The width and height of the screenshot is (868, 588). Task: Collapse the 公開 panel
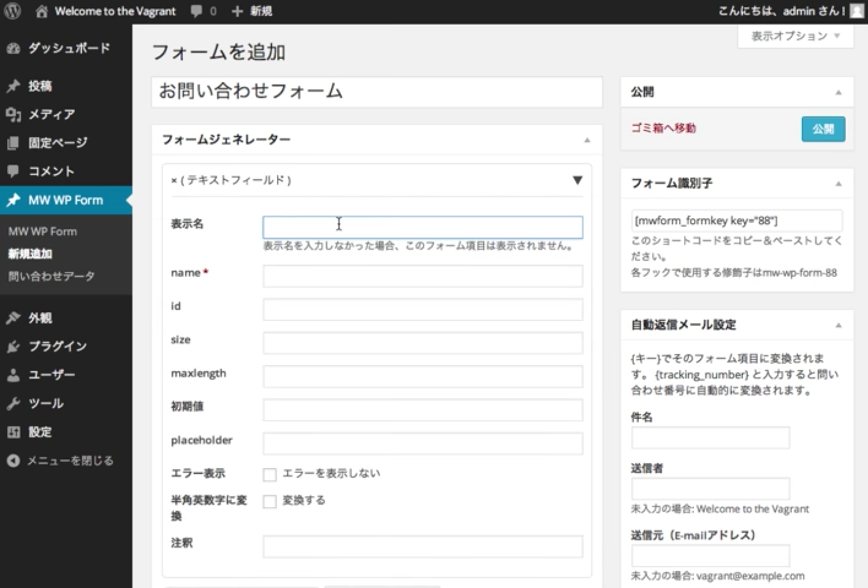(839, 93)
